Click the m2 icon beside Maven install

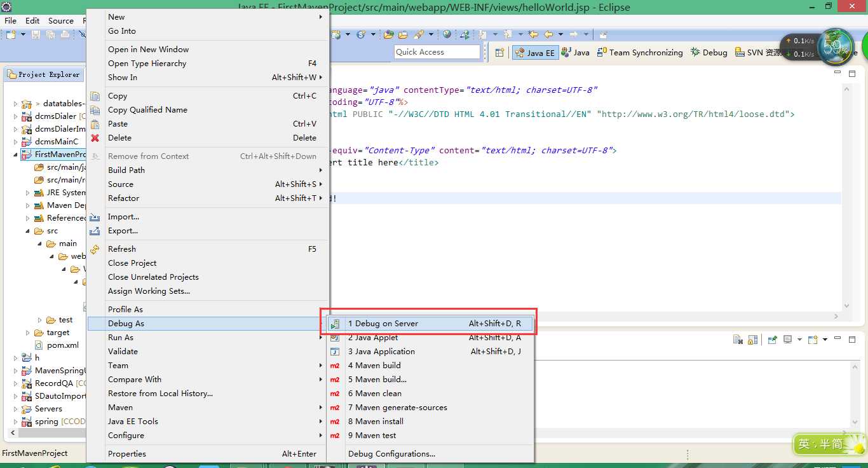point(335,422)
